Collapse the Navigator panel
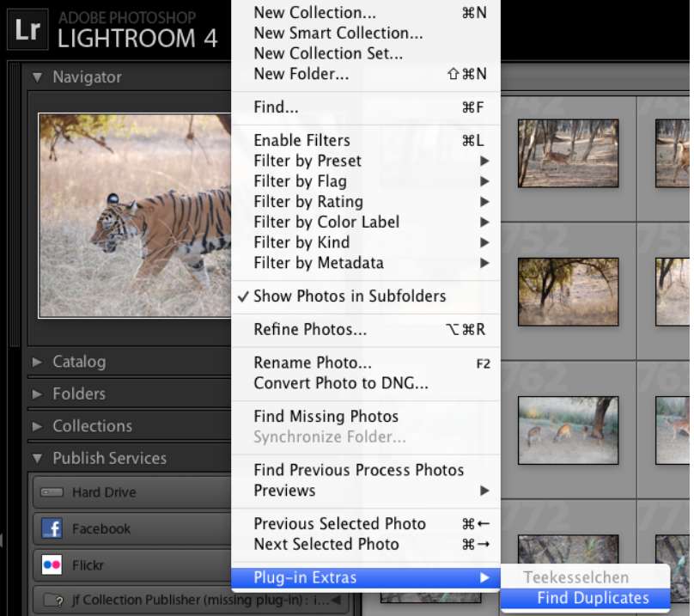The width and height of the screenshot is (694, 616). click(x=37, y=77)
